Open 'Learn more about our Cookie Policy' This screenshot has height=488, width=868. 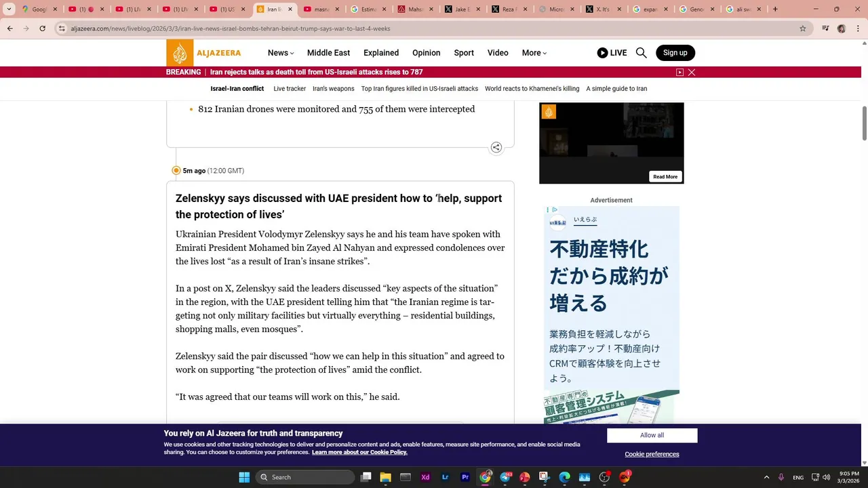click(359, 452)
